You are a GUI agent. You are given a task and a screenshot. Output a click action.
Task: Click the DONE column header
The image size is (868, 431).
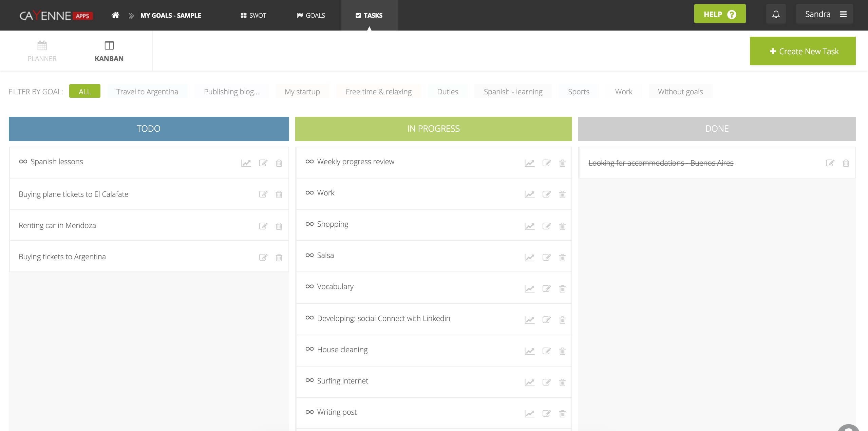(x=717, y=129)
